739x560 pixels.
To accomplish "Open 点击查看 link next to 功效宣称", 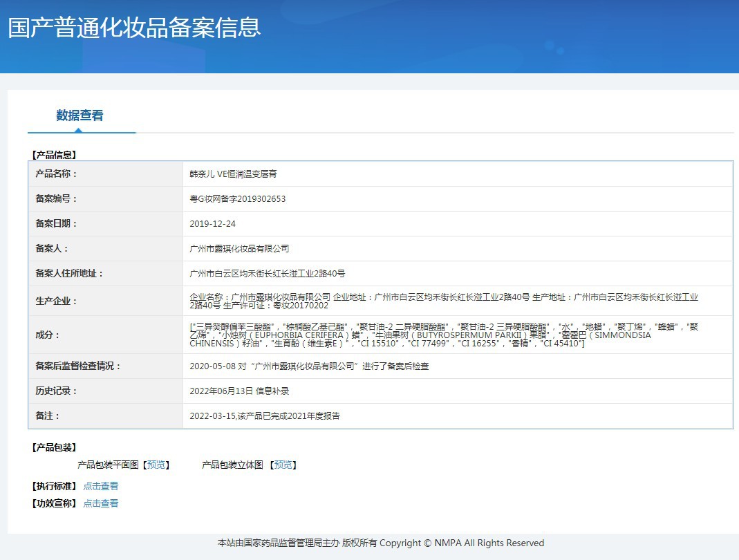I will [x=101, y=503].
